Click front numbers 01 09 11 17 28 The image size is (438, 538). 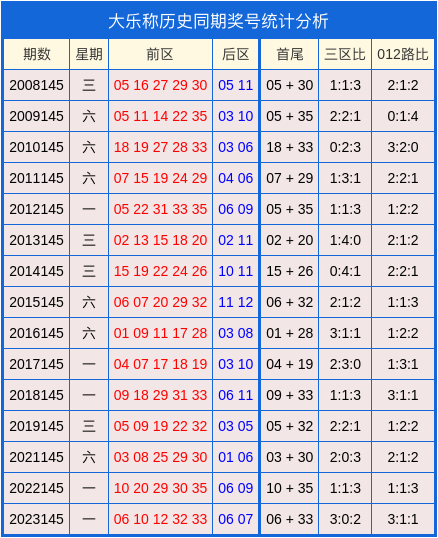(x=160, y=333)
